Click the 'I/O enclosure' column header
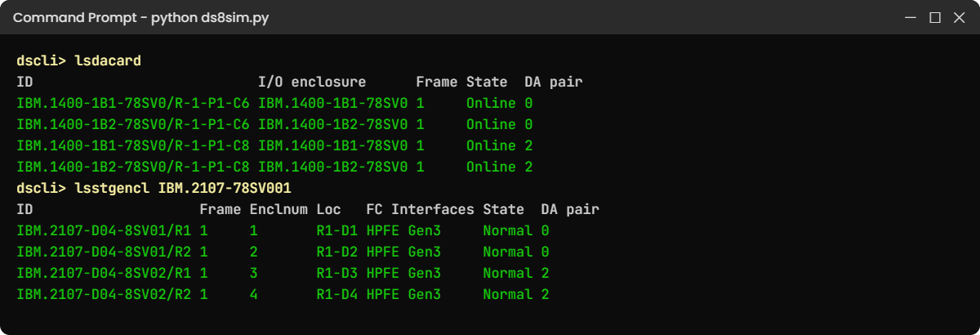The image size is (980, 335). [312, 83]
